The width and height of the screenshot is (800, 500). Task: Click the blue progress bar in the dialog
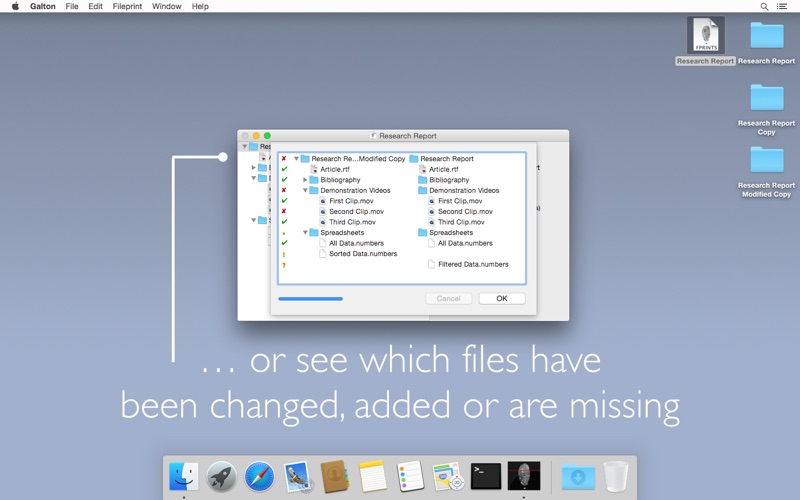pos(311,299)
